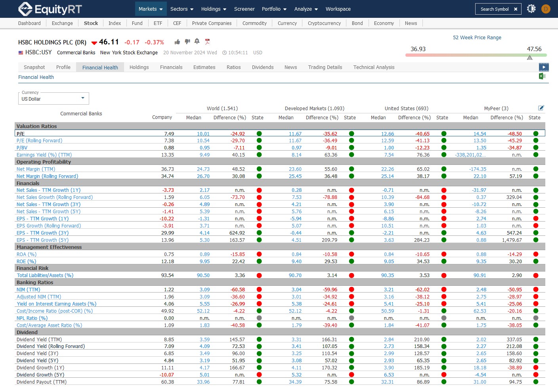
Task: Clear the Search Symbol box
Action: pyautogui.click(x=516, y=9)
